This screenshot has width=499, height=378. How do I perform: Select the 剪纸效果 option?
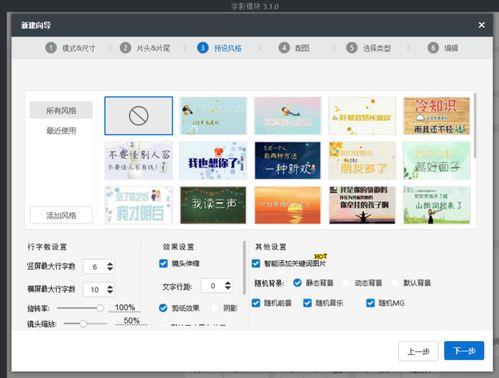[163, 308]
